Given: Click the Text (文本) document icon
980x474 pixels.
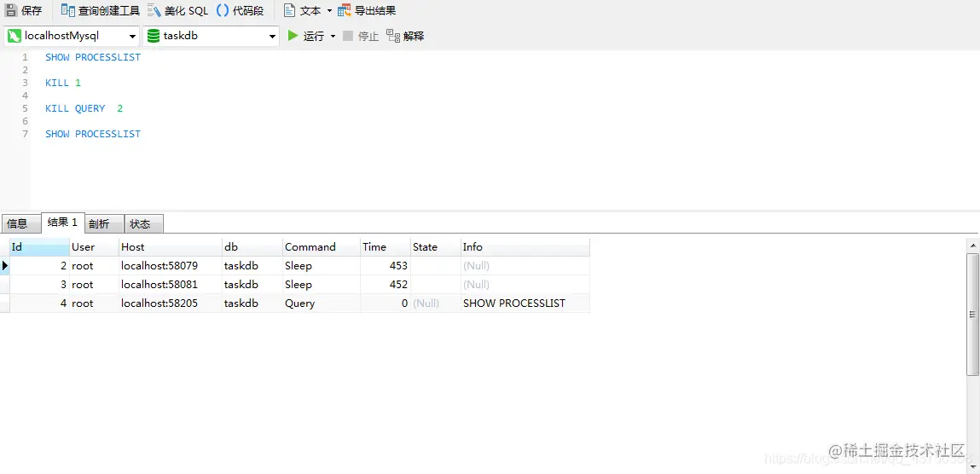Looking at the screenshot, I should (289, 10).
